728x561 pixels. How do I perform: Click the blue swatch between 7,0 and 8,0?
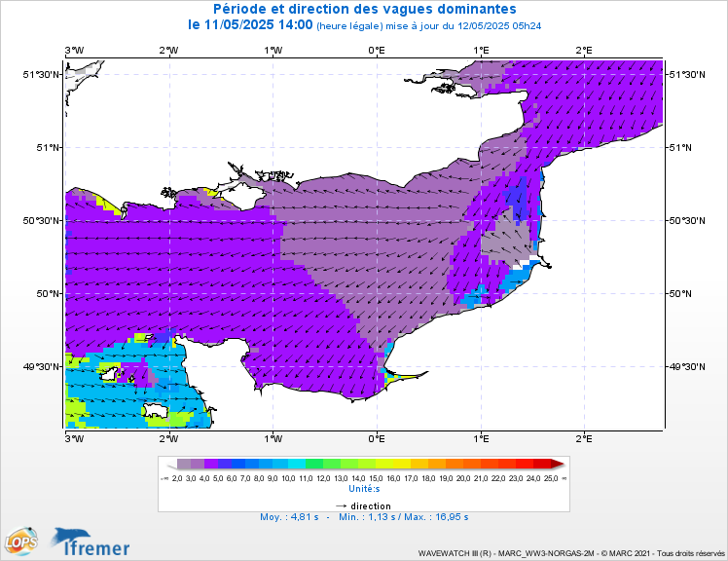point(252,464)
